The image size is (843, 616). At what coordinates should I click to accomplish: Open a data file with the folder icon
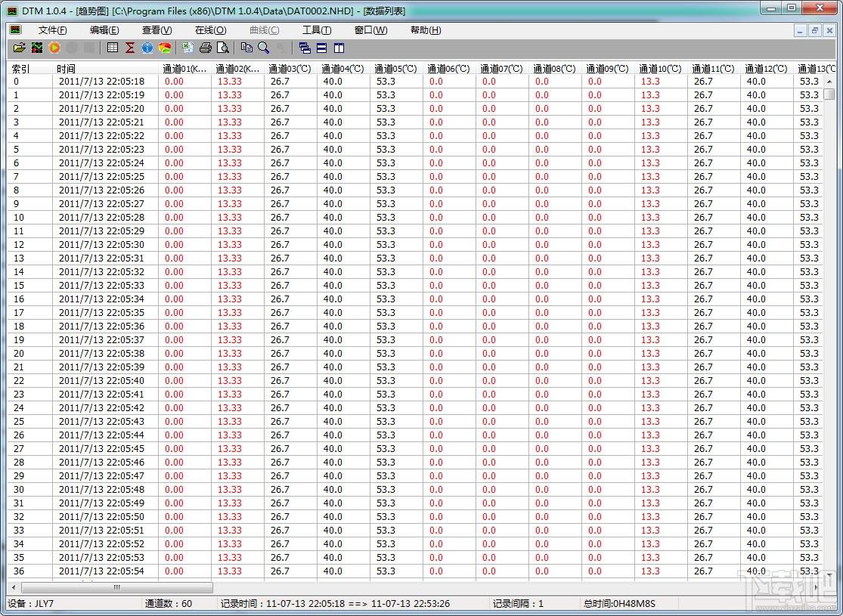pos(20,48)
